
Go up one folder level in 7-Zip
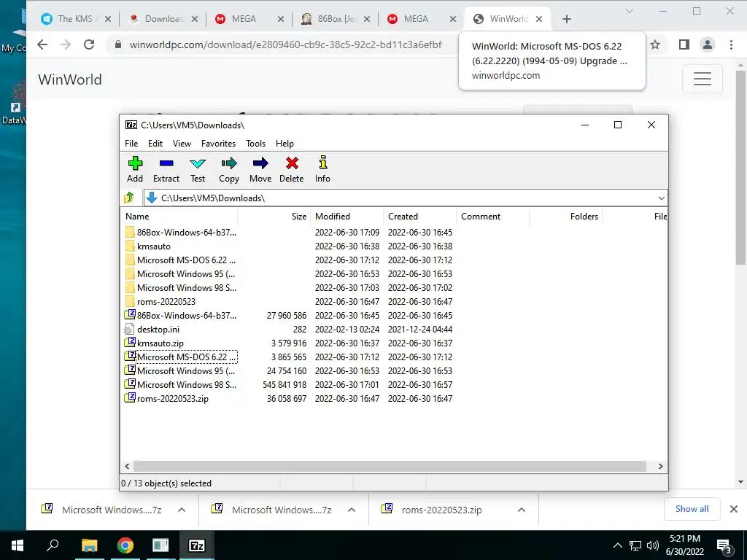(x=129, y=198)
